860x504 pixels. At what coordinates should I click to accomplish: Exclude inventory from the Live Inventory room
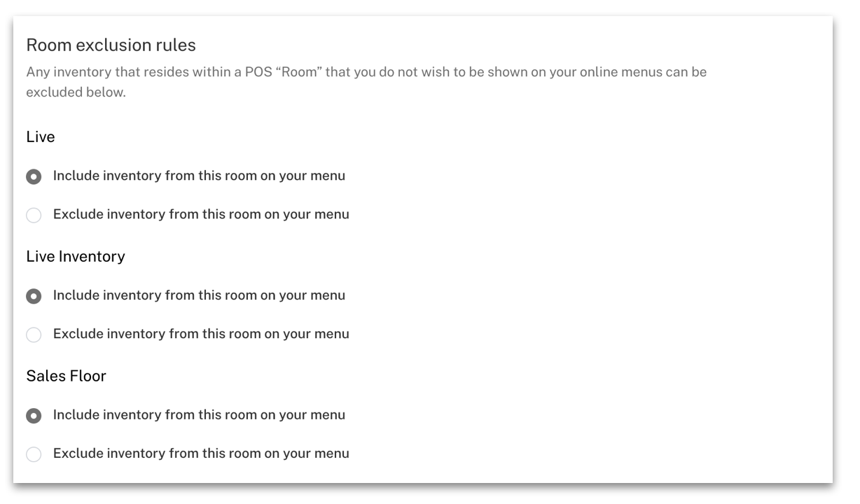click(34, 335)
